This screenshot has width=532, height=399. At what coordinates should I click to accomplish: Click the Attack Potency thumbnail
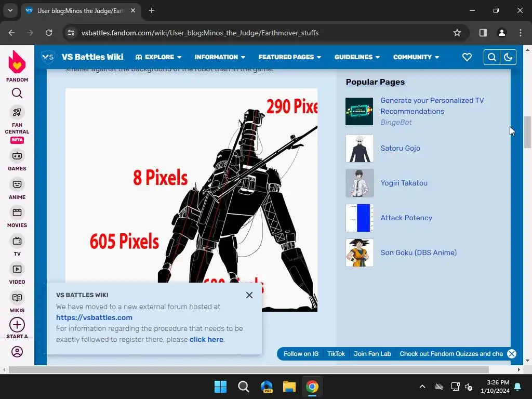360,218
